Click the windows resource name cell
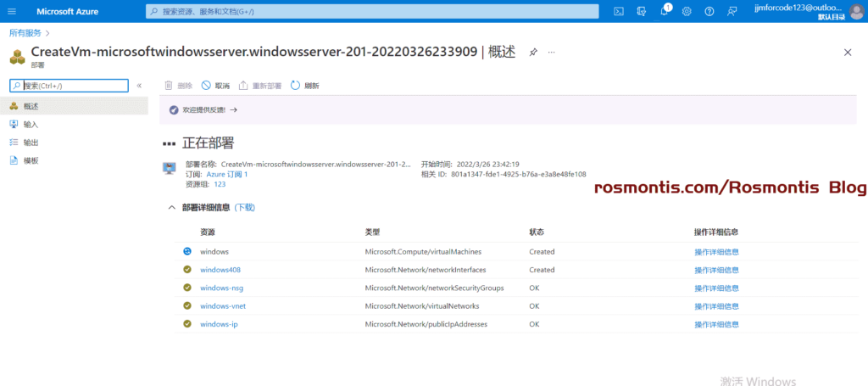 (x=214, y=251)
